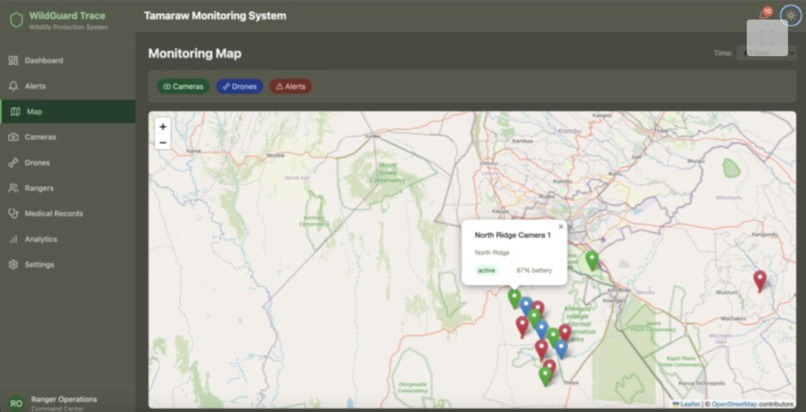This screenshot has width=806, height=412.
Task: Click the RO avatar for Ranger Operations
Action: (x=16, y=403)
